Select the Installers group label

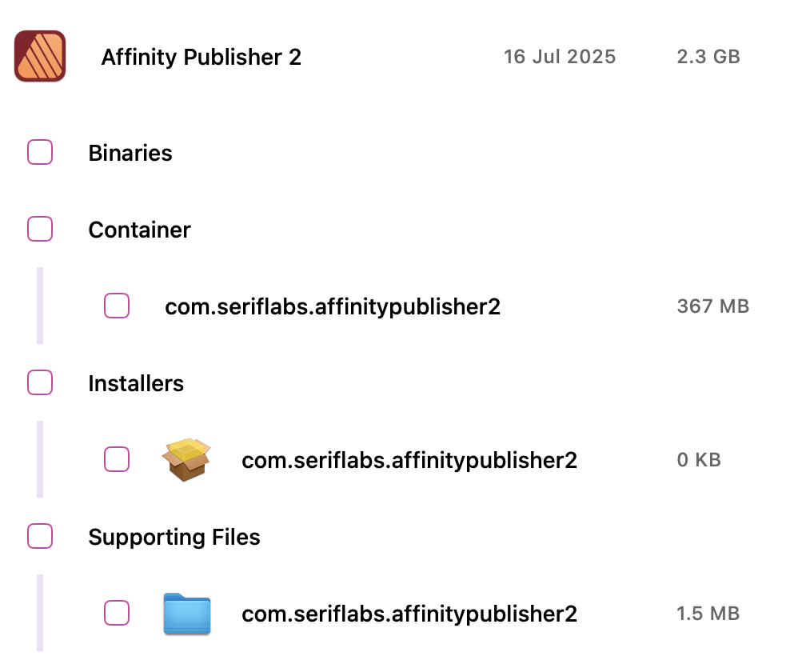pyautogui.click(x=136, y=383)
